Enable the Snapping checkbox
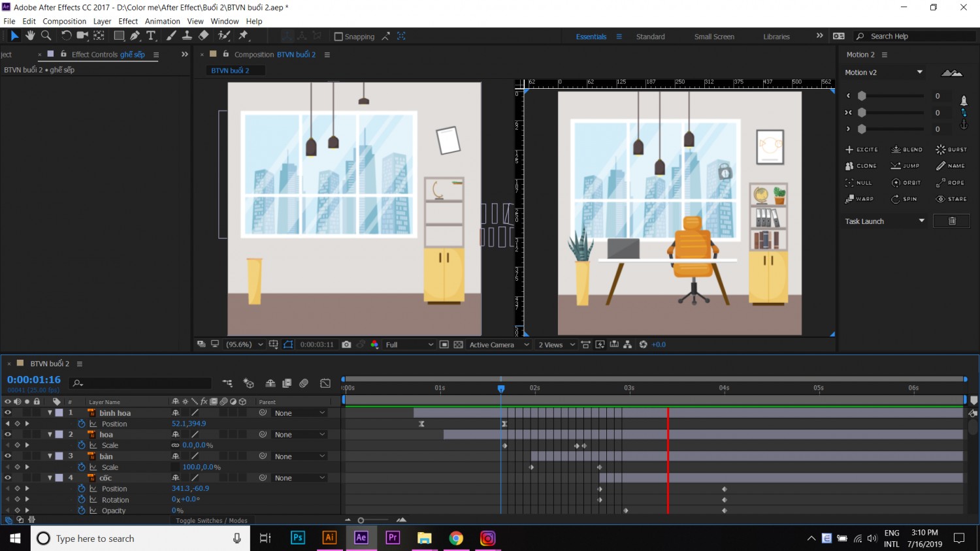This screenshot has width=980, height=551. [338, 37]
